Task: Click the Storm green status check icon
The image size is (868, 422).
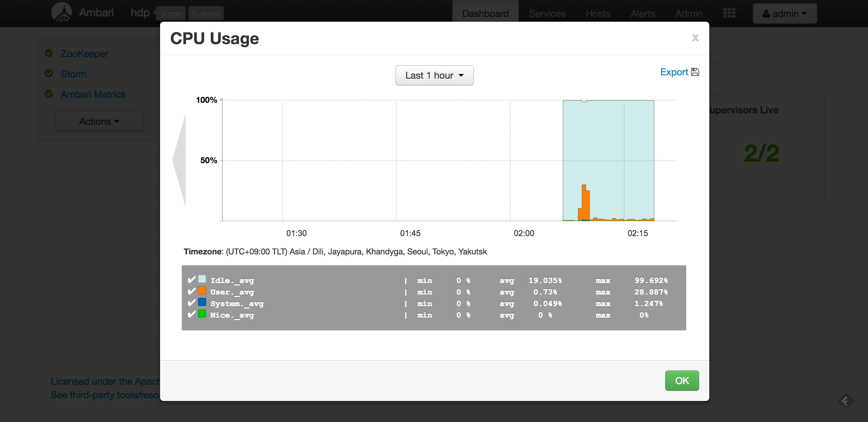Action: point(49,74)
